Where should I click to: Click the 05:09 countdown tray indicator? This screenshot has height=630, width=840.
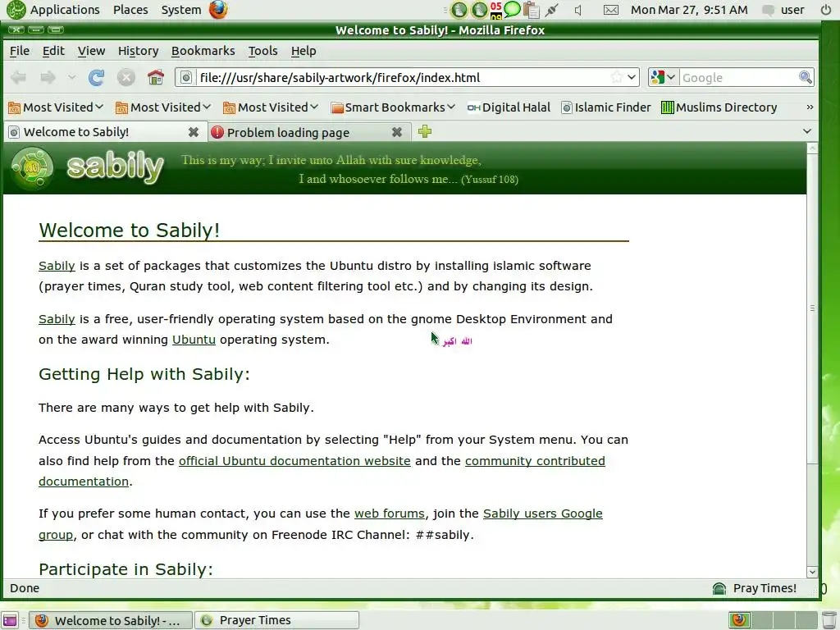(x=496, y=10)
